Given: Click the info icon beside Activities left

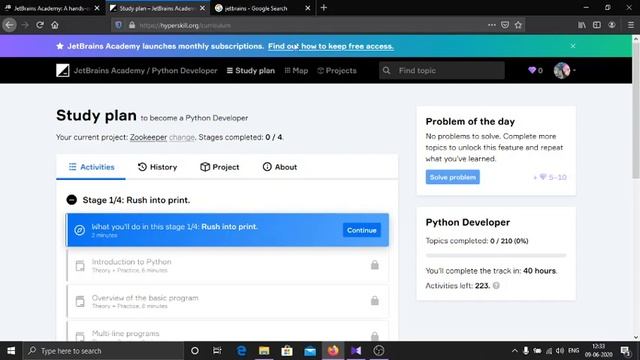Looking at the screenshot, I should (496, 286).
